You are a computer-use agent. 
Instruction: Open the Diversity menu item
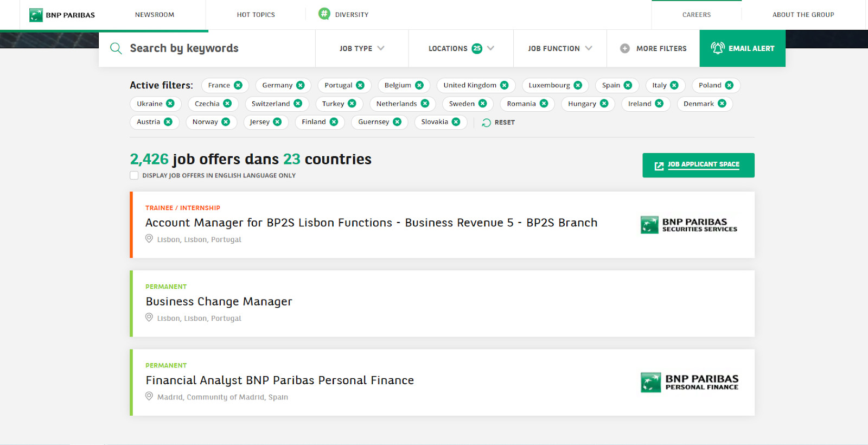[x=352, y=15]
